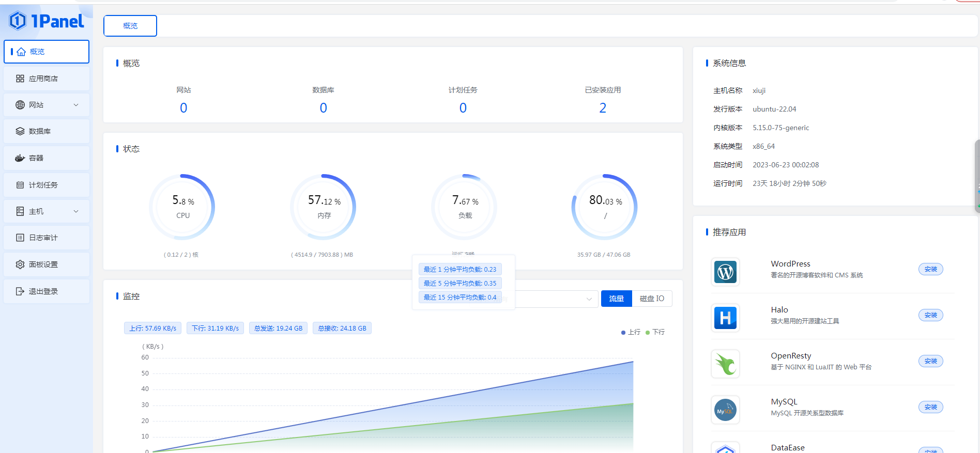The image size is (980, 453).
Task: Click 最近 15 分钟平均负载 tooltip line
Action: [460, 297]
